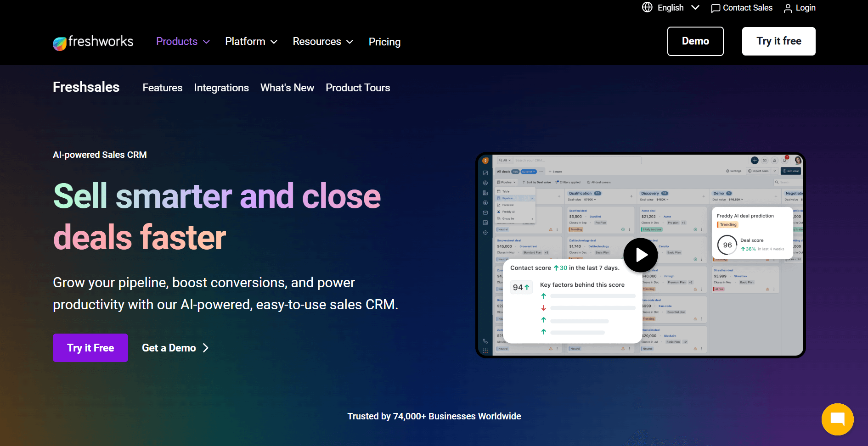Click 'Trusted by 74,000+ Businesses Worldwide' text
Screen dimensions: 868x446
pyautogui.click(x=434, y=416)
